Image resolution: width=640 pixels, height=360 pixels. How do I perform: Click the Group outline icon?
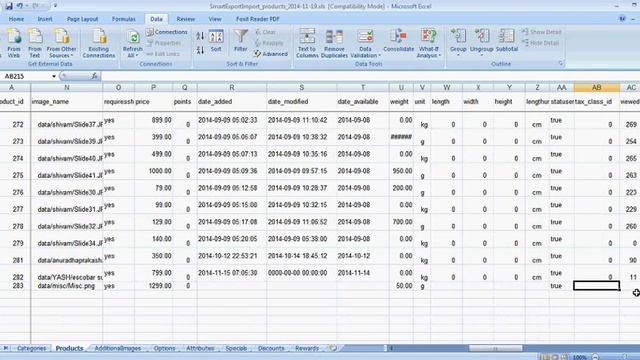(458, 41)
